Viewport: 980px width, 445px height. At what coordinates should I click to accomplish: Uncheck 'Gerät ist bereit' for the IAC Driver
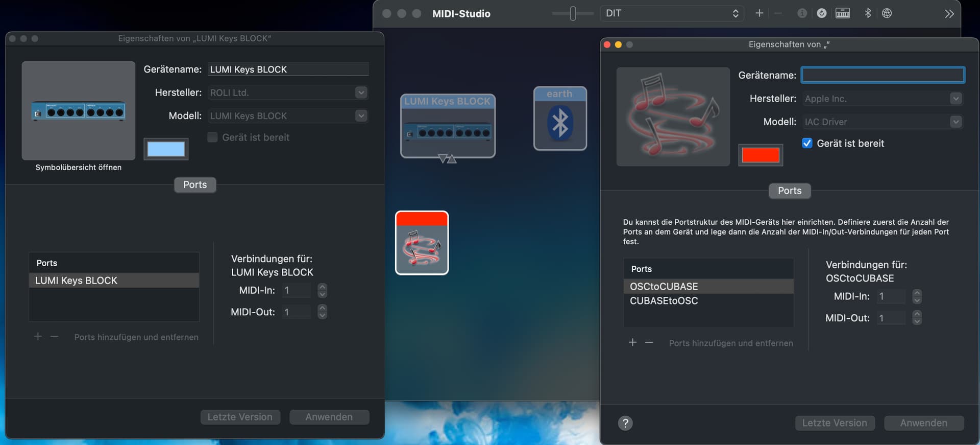(807, 143)
